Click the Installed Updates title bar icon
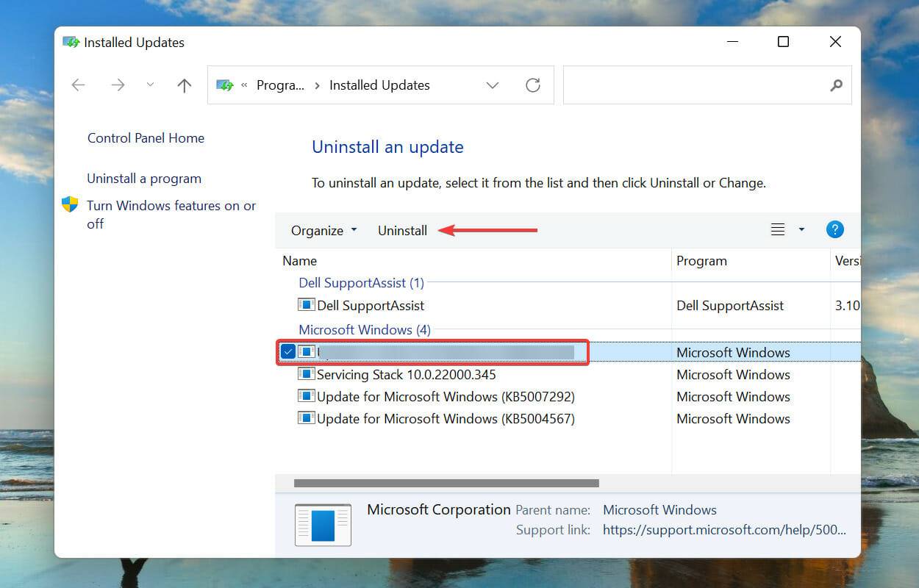The width and height of the screenshot is (919, 588). [x=71, y=43]
